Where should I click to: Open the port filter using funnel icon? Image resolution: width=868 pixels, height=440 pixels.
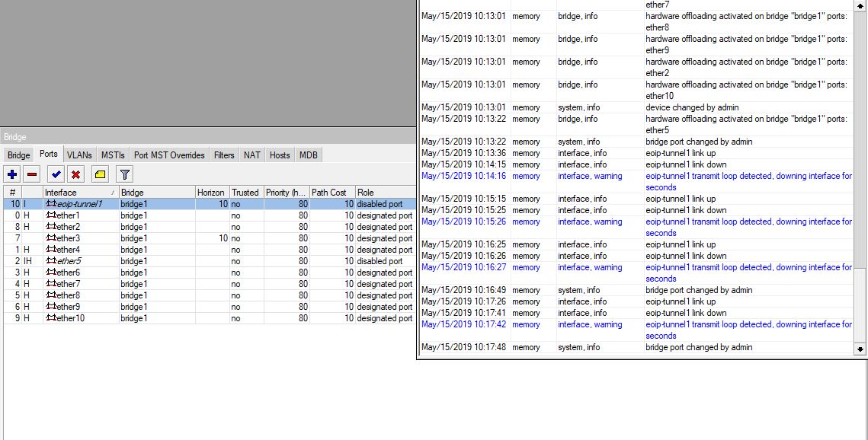click(123, 174)
